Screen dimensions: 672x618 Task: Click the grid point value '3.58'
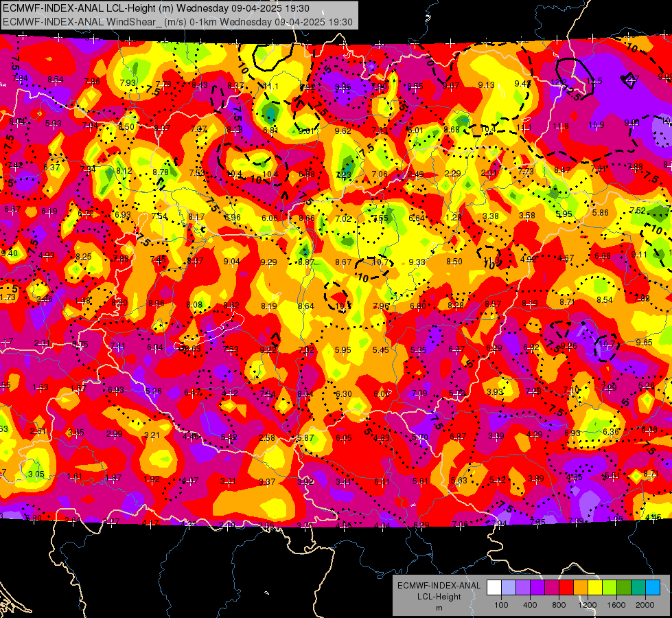click(x=527, y=215)
